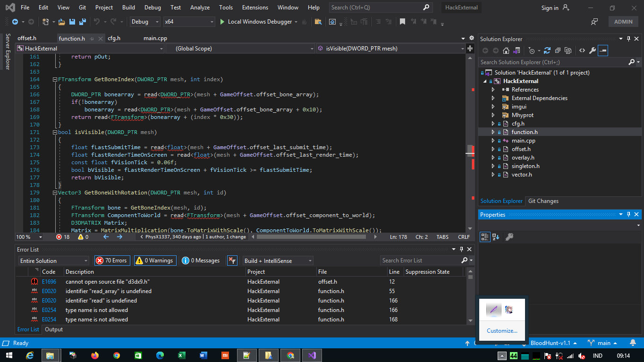
Task: Click the bookmark icon in the toolbar
Action: [402, 22]
